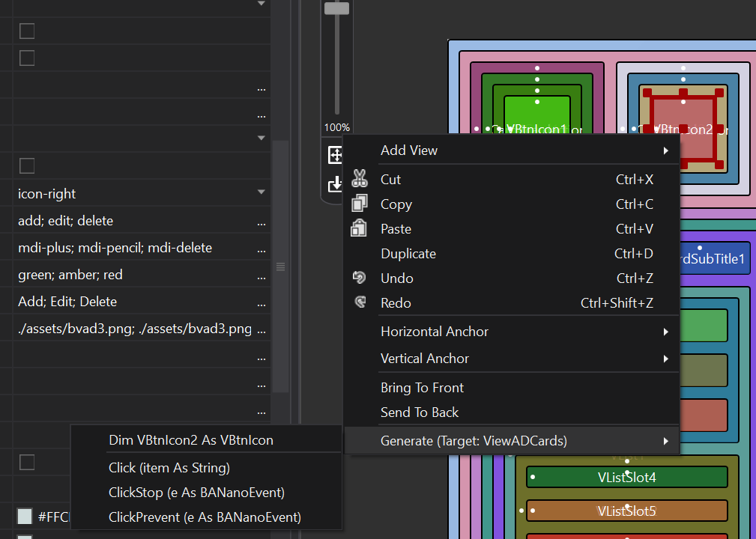Click 'Click (item As String)' event entry
Screen dimensions: 756x539
pyautogui.click(x=169, y=468)
